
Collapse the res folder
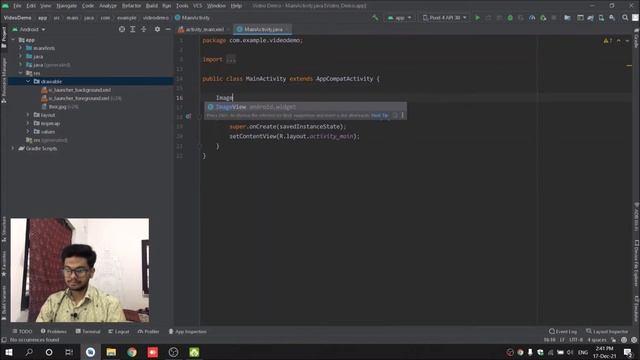[20, 73]
